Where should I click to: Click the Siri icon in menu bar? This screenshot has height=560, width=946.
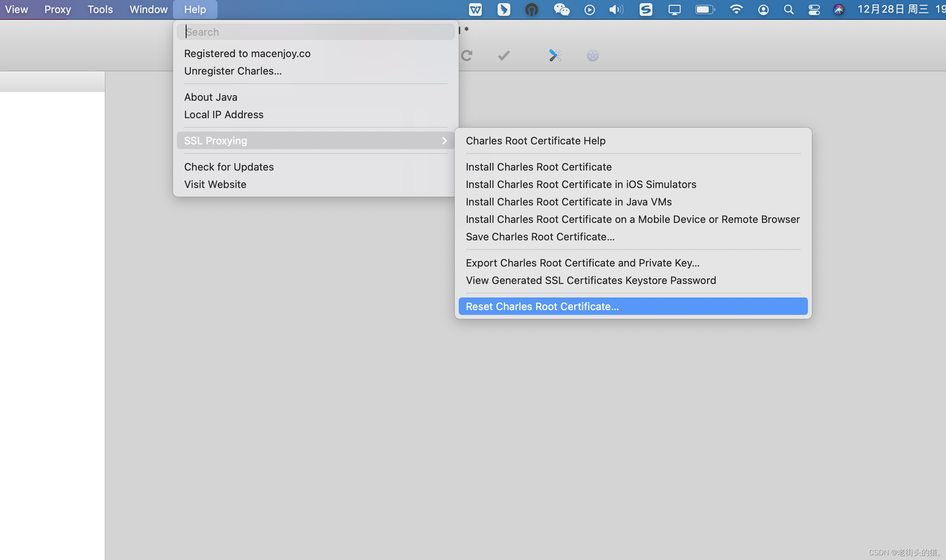pos(838,10)
